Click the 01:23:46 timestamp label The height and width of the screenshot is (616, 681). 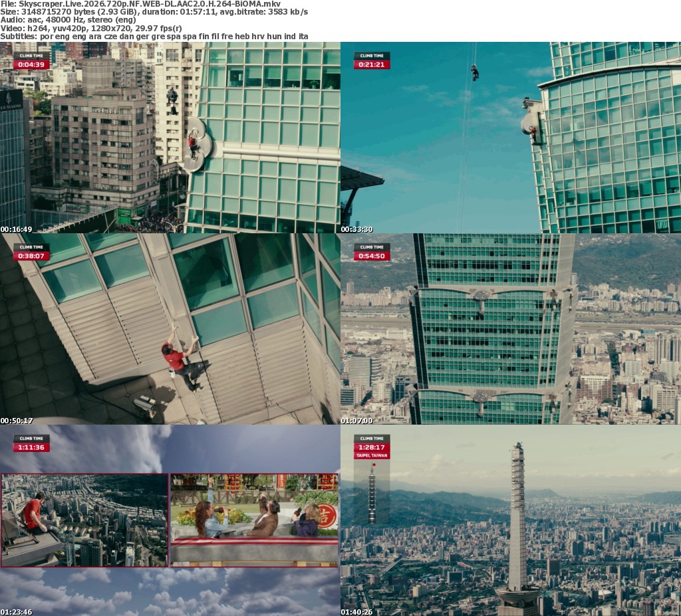(17, 612)
